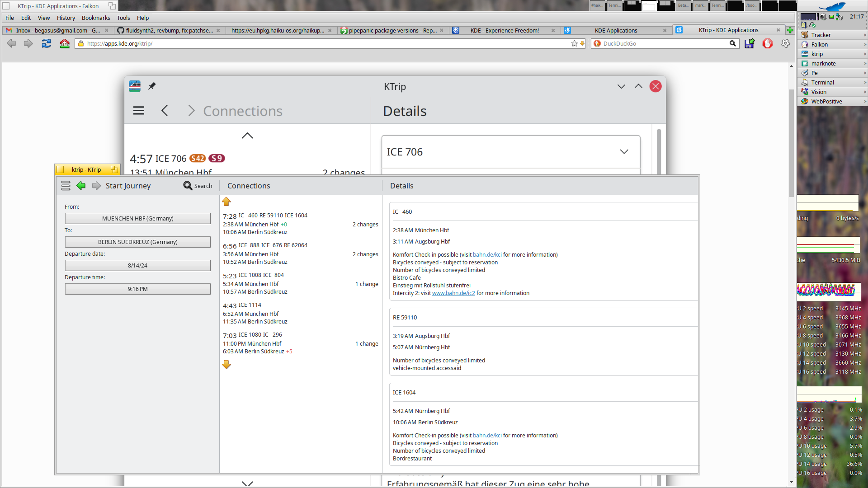Choose destination BERLIN SUEDKREUZ button
This screenshot has height=488, width=868.
[x=137, y=242]
